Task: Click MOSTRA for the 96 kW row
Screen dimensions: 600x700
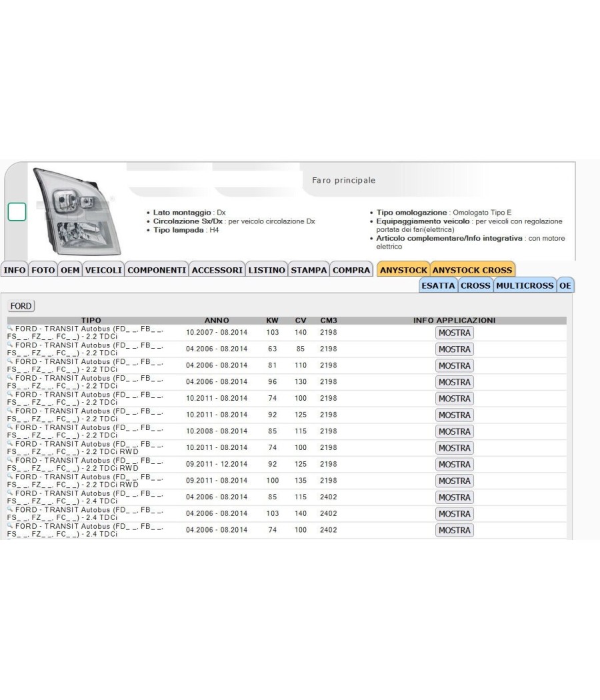Action: tap(455, 382)
